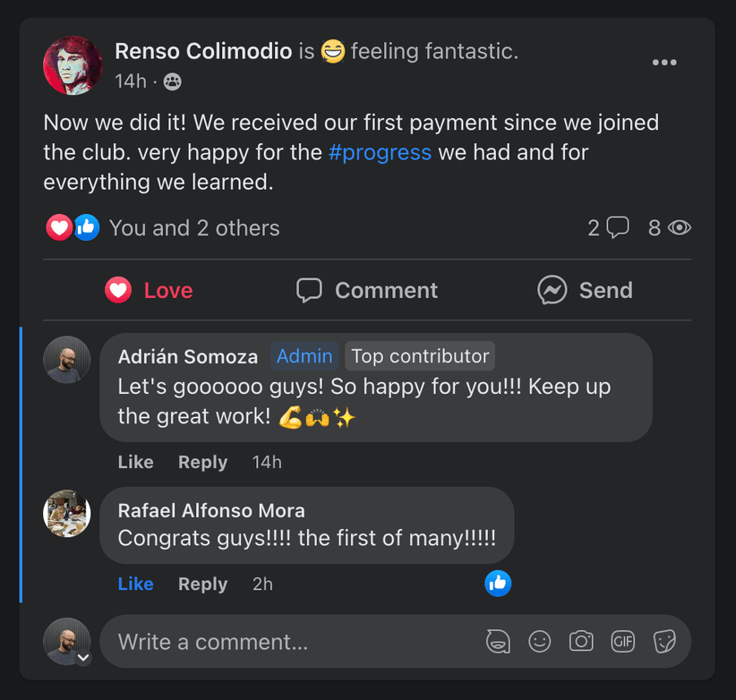
Task: Reply to Adrián Somoza's comment
Action: [x=202, y=462]
